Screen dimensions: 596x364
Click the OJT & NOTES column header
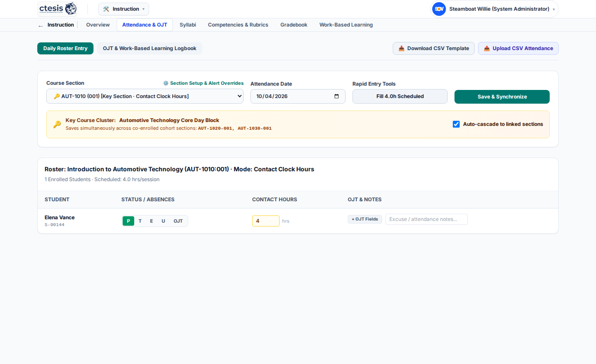click(x=364, y=200)
